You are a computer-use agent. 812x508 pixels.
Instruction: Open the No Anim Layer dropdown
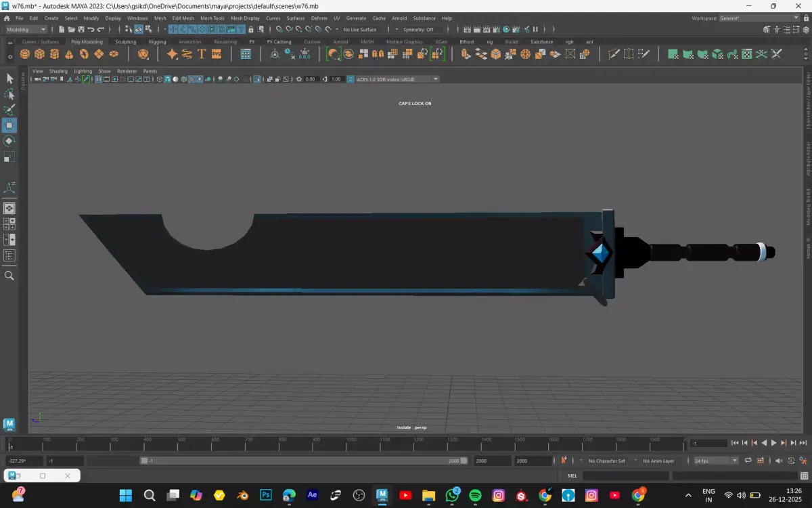coord(658,461)
